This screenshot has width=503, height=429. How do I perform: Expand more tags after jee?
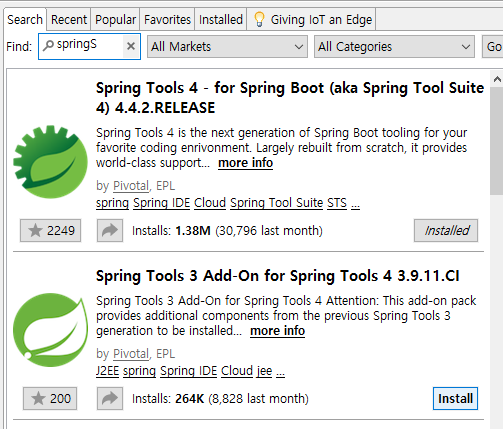[281, 372]
